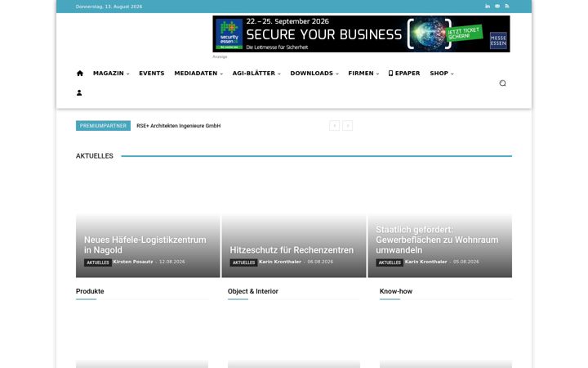Expand the Magazin dropdown menu

pyautogui.click(x=111, y=74)
